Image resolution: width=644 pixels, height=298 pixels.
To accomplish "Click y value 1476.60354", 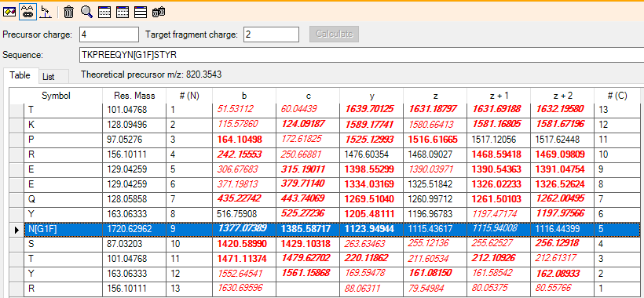I will click(x=371, y=154).
